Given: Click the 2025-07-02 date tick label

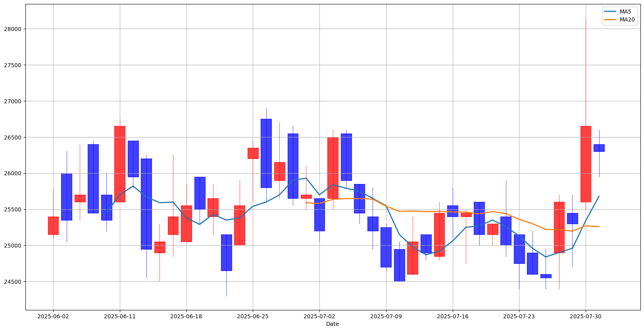Looking at the screenshot, I should point(319,316).
